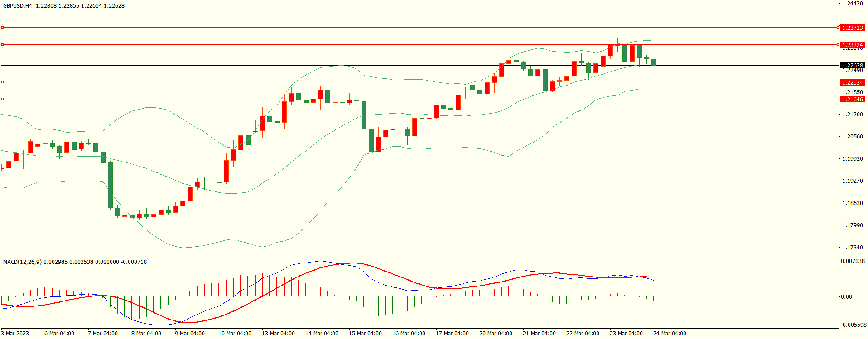Select the red 1.21646 price level label

pos(852,99)
